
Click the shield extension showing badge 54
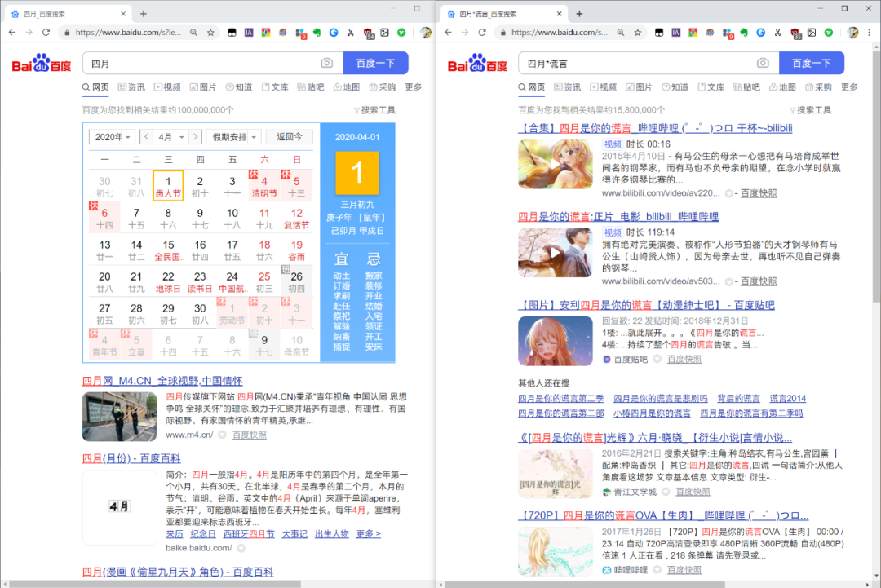click(369, 33)
